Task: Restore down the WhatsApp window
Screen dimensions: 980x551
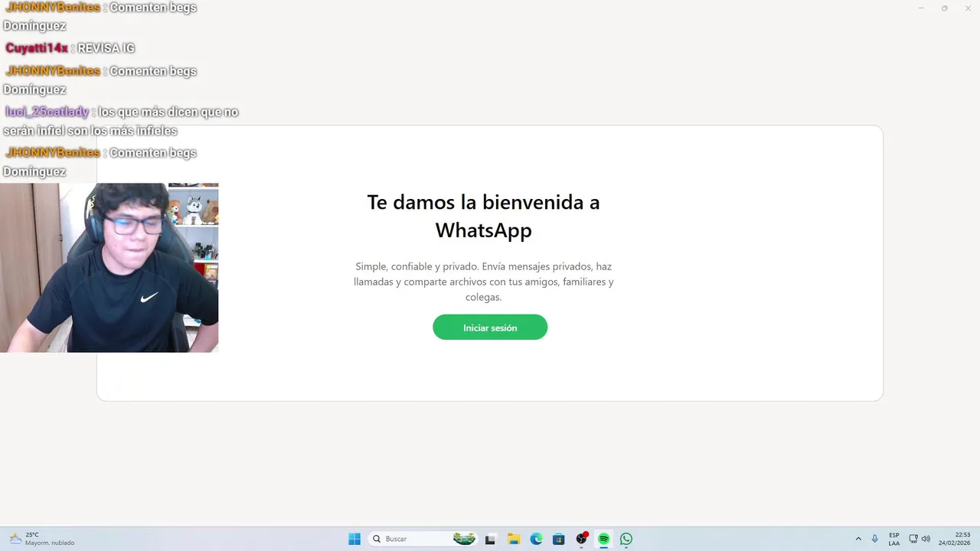Action: coord(944,8)
